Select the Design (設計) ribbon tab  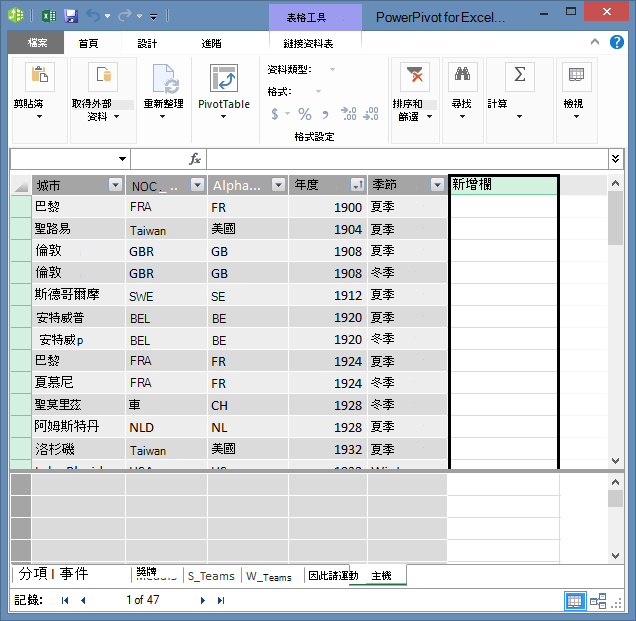[x=147, y=43]
